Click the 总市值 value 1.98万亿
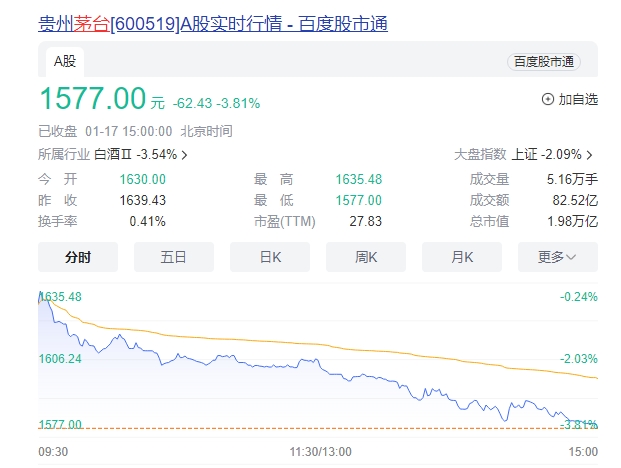 pos(572,221)
